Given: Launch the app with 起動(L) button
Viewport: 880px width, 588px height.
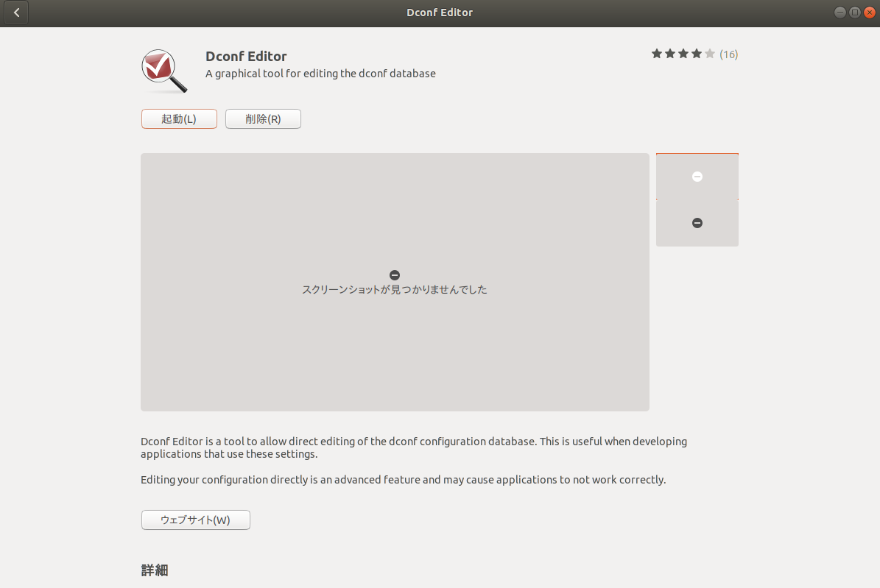Looking at the screenshot, I should click(179, 119).
